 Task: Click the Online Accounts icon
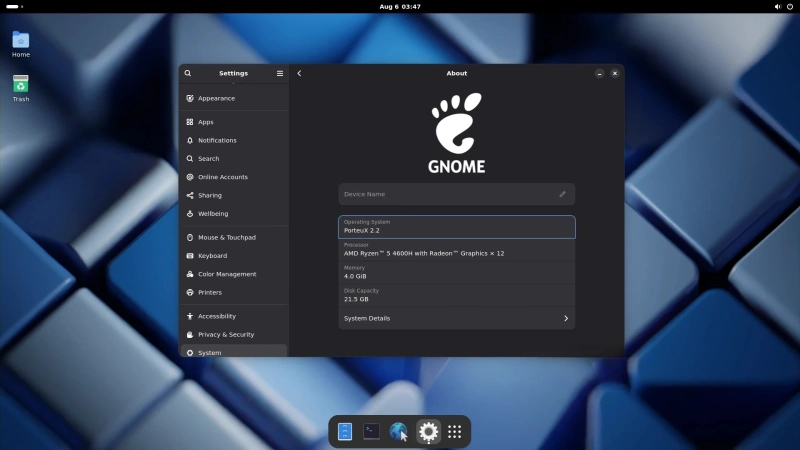coord(190,177)
